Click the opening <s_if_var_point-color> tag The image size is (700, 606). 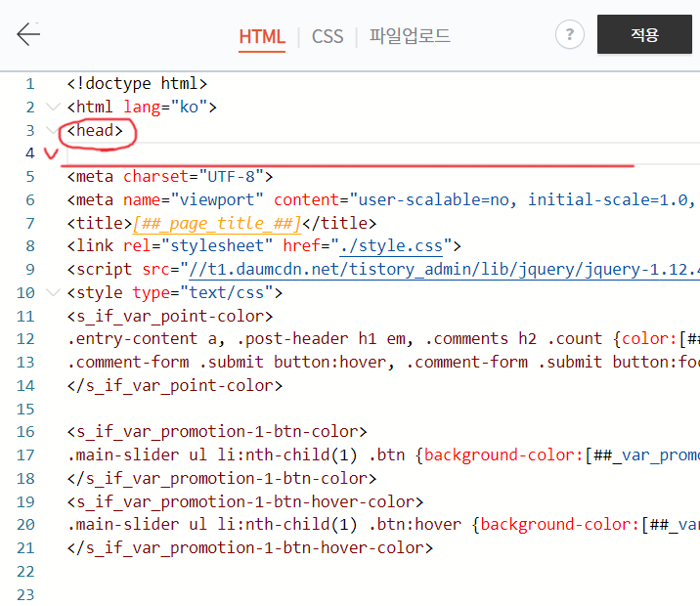[170, 317]
